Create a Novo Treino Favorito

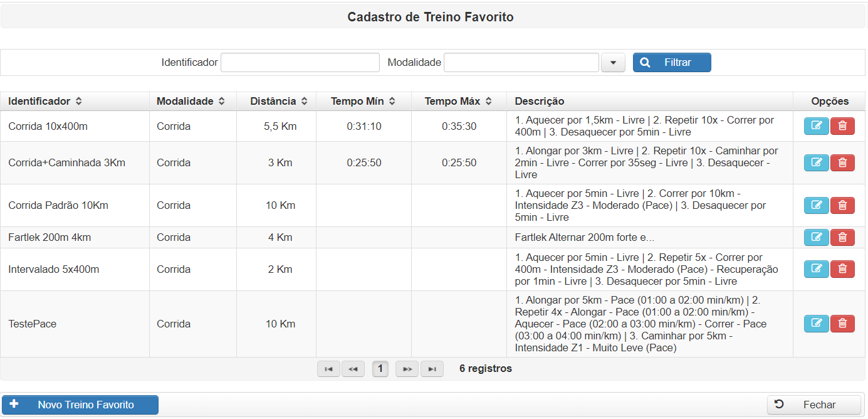80,405
